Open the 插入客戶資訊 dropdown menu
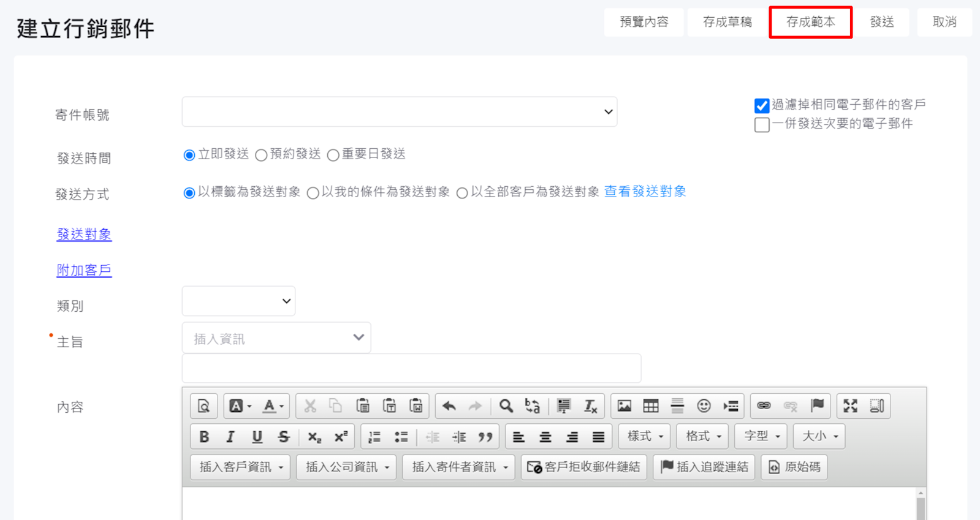The width and height of the screenshot is (980, 520). (240, 467)
